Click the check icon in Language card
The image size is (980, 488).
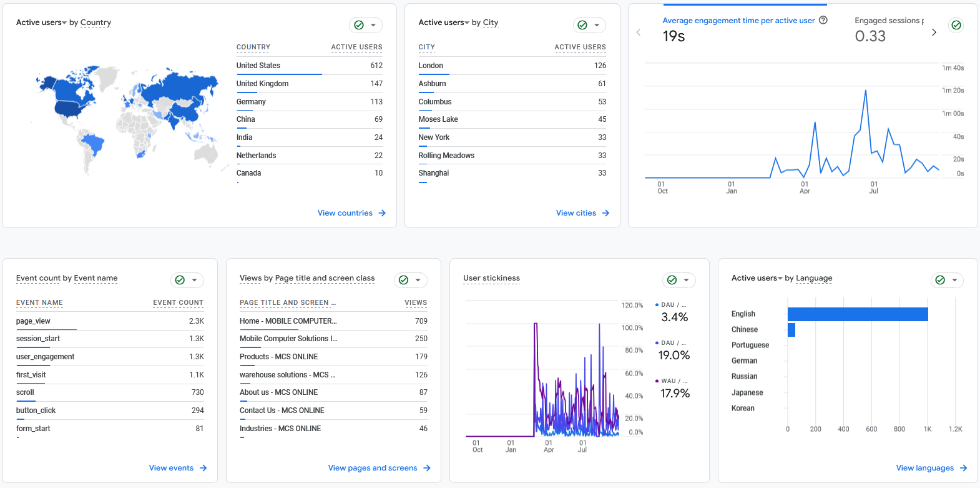point(940,280)
